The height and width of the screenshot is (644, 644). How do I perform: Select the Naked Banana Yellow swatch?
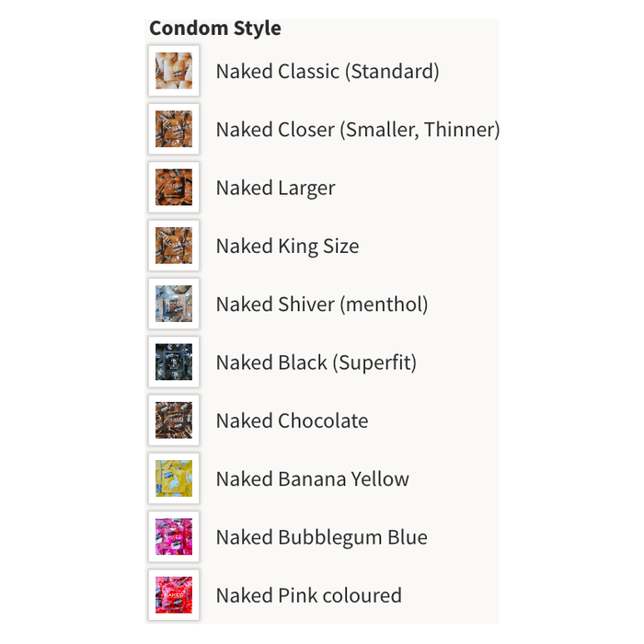pyautogui.click(x=174, y=478)
